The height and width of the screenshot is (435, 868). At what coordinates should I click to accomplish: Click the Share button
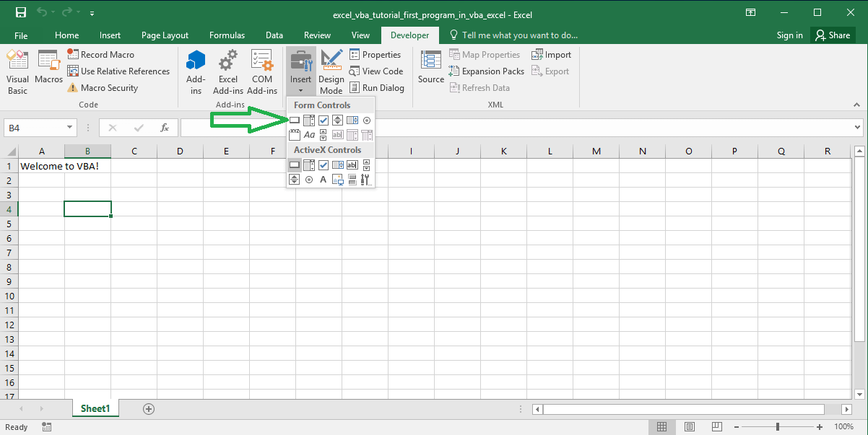point(833,35)
